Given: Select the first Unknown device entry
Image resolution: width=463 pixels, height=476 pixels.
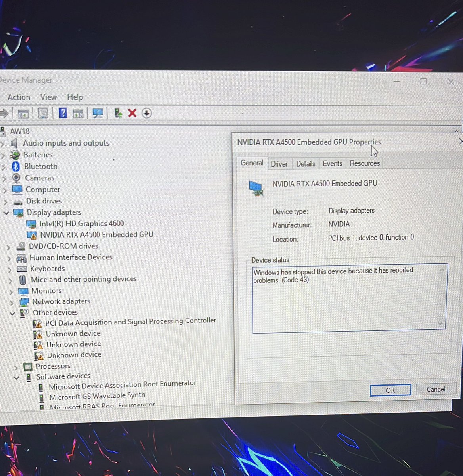Looking at the screenshot, I should click(x=73, y=334).
